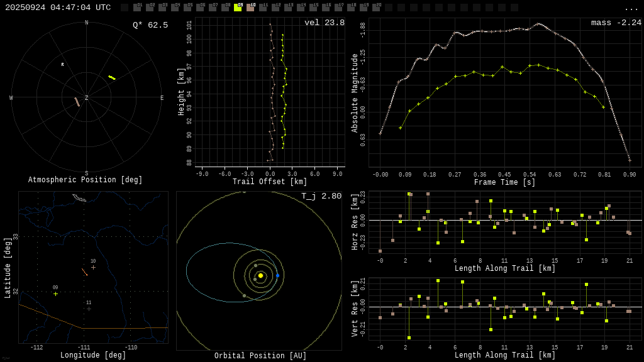Click the red meteor ground track on map
This screenshot has height=362, width=644.
pyautogui.click(x=84, y=272)
